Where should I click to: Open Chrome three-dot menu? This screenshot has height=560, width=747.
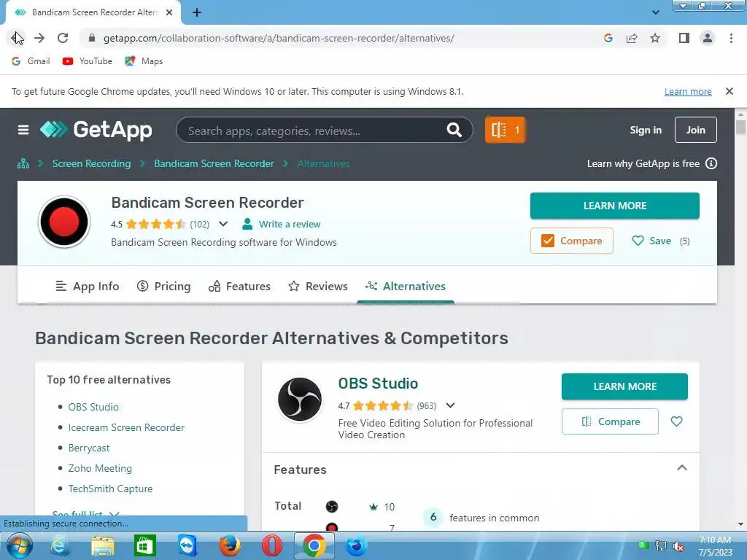[x=731, y=38]
